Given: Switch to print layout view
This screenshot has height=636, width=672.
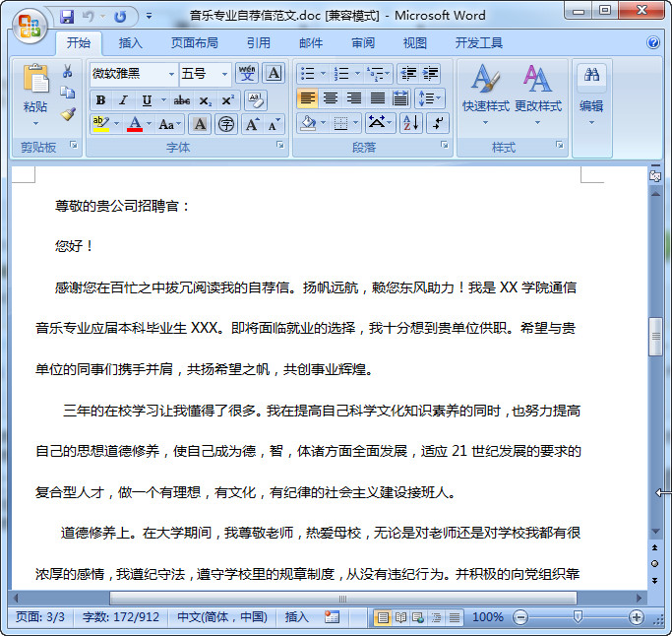Looking at the screenshot, I should click(x=383, y=617).
